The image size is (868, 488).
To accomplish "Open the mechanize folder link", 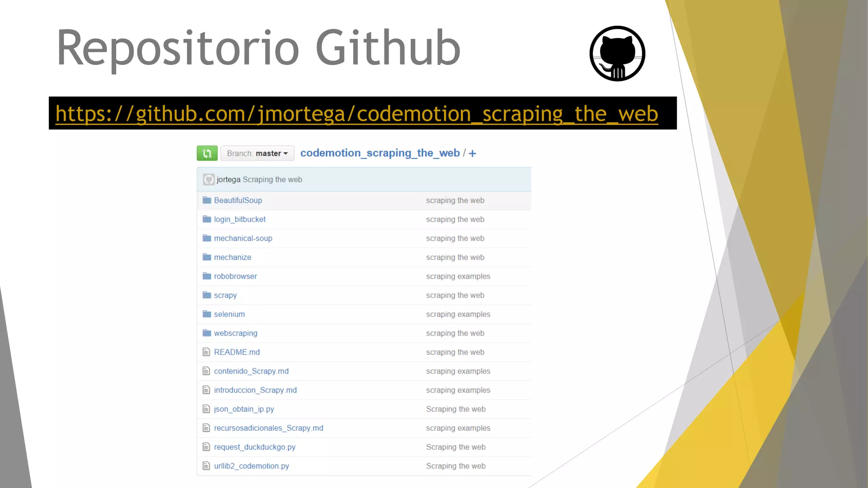I will pos(232,258).
